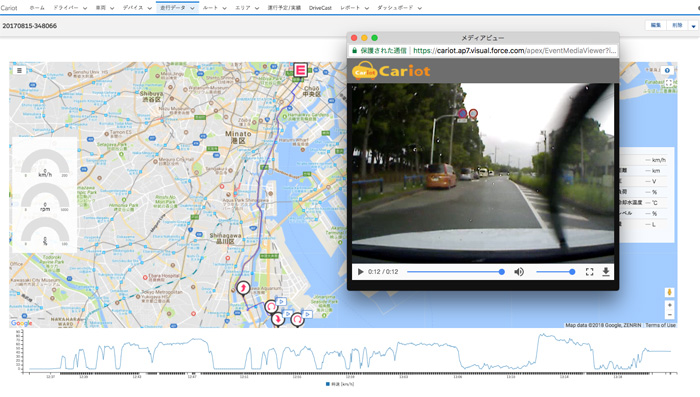The height and width of the screenshot is (397, 700).
Task: Toggle map fullscreen view
Action: point(669,83)
